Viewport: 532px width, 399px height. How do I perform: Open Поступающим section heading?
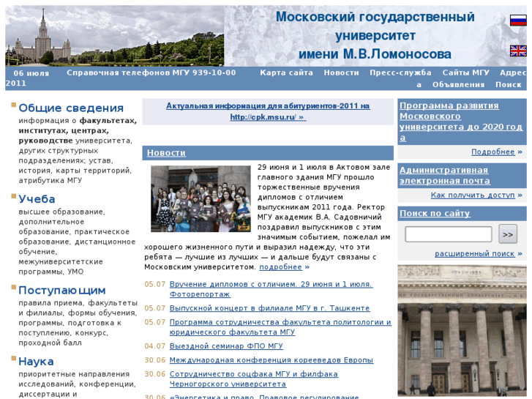[x=61, y=291]
